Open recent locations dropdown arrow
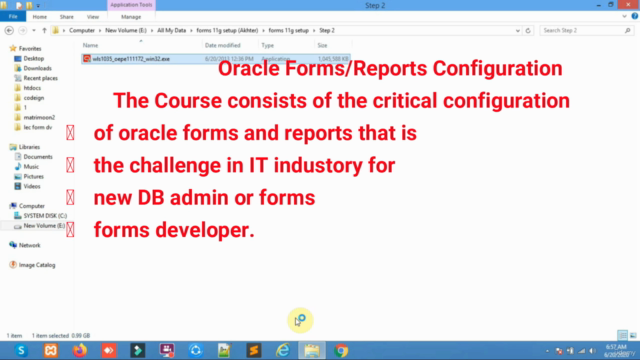The image size is (640, 360). click(x=34, y=31)
